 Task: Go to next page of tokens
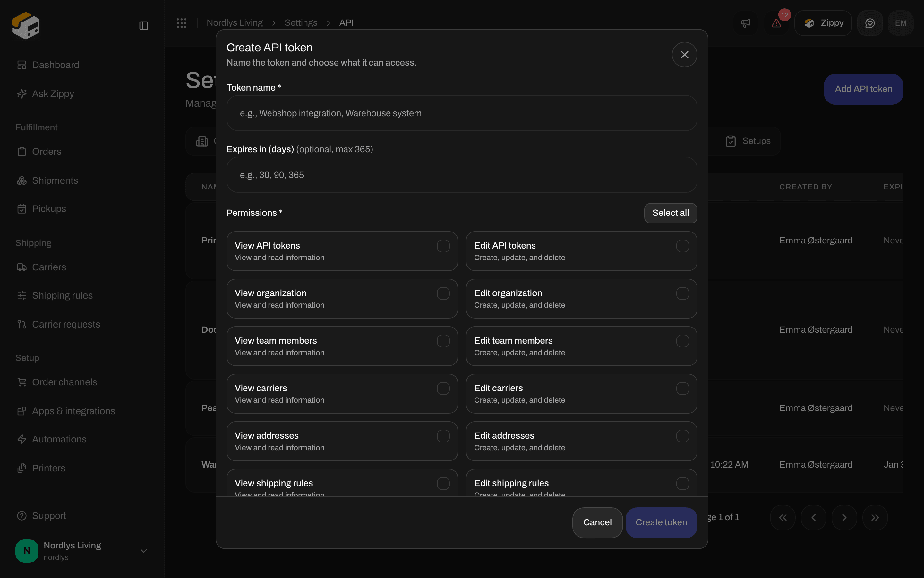click(844, 518)
